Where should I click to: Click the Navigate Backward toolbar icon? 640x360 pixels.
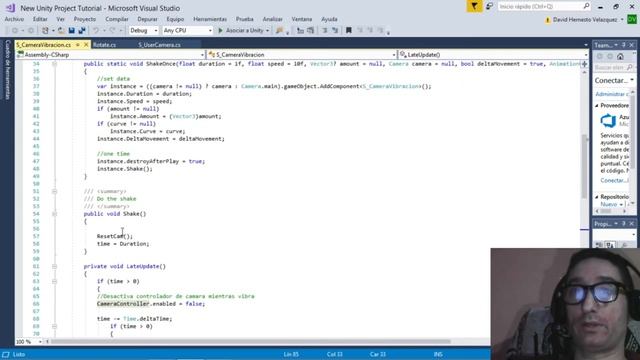[x=15, y=31]
